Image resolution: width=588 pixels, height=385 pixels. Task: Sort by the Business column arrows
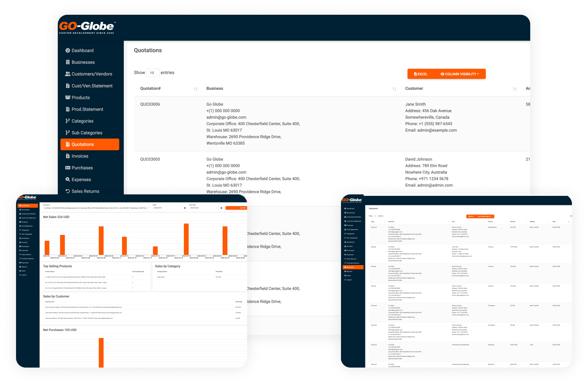pyautogui.click(x=394, y=89)
